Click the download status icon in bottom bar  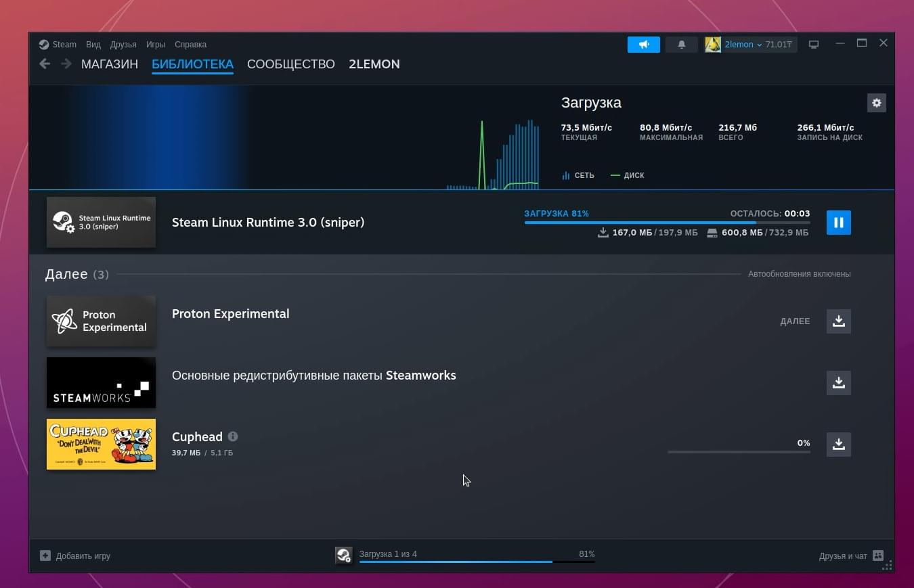click(344, 556)
